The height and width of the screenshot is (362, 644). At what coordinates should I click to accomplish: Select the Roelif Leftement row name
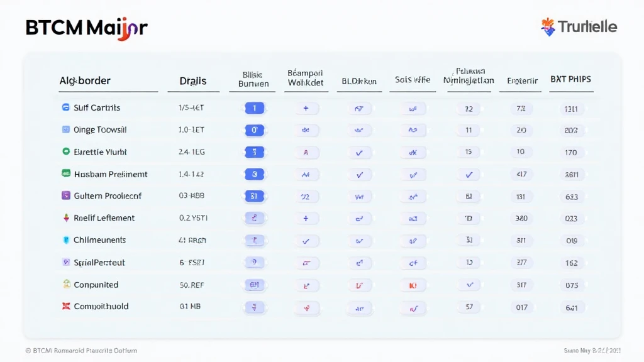point(104,218)
